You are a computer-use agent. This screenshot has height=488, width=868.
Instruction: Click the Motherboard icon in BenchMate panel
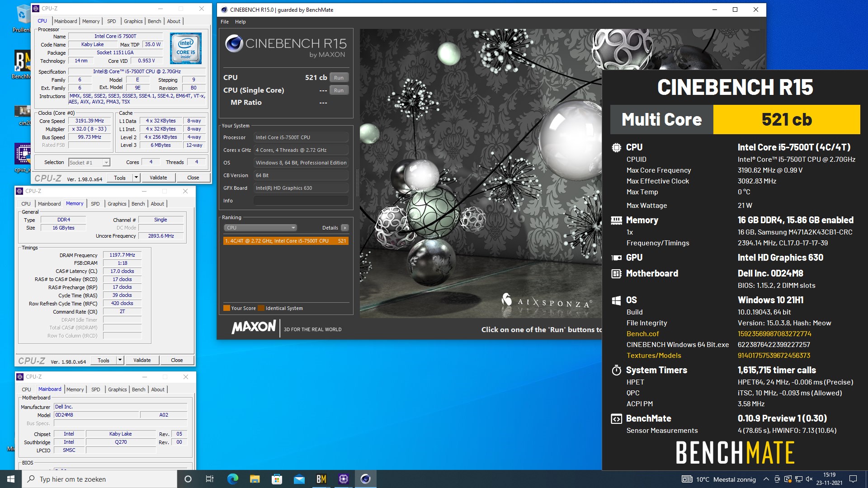[x=616, y=273]
